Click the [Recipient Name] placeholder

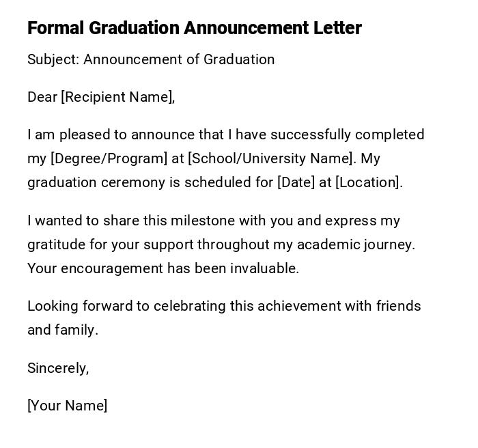pyautogui.click(x=117, y=97)
